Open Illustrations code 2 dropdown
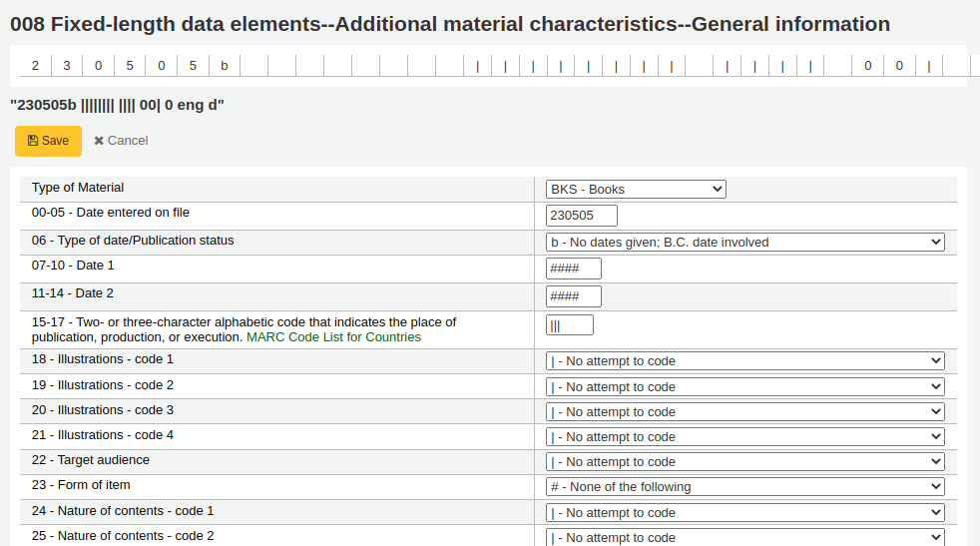The width and height of the screenshot is (980, 546). pyautogui.click(x=745, y=387)
